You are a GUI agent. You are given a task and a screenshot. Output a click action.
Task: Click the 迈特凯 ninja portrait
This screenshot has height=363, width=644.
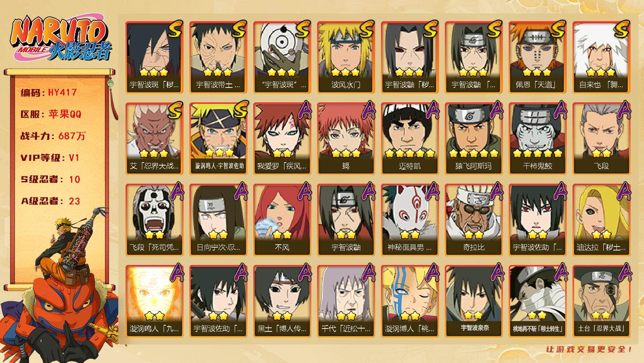pos(410,138)
